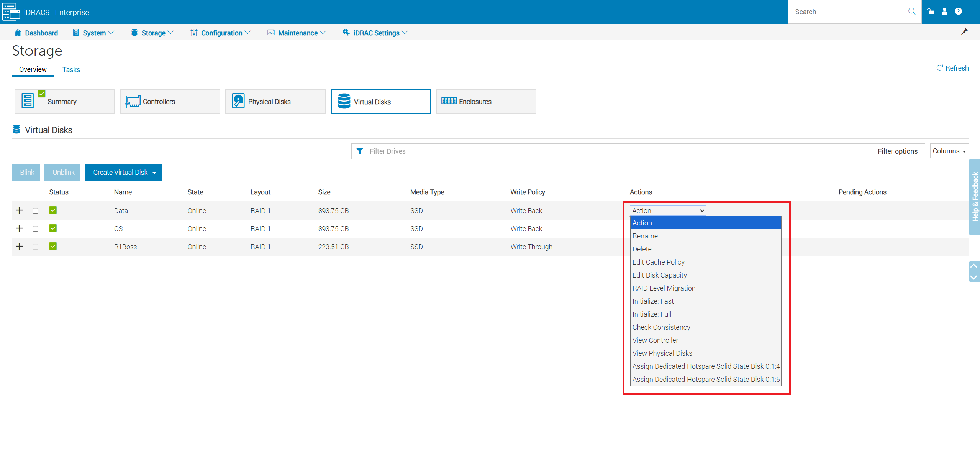Open the help icon in the header
This screenshot has height=470, width=980.
(x=959, y=11)
